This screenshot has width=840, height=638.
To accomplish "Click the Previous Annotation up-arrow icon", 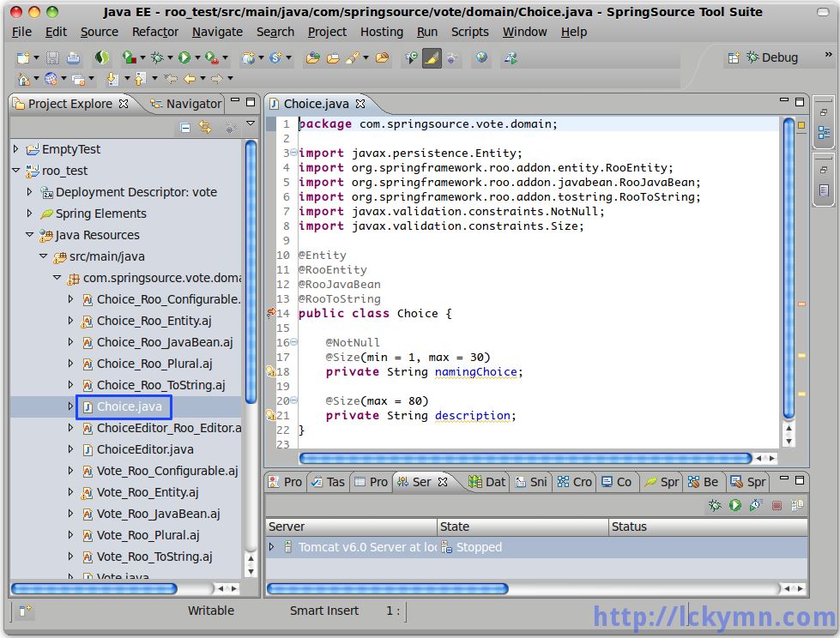I will point(140,79).
